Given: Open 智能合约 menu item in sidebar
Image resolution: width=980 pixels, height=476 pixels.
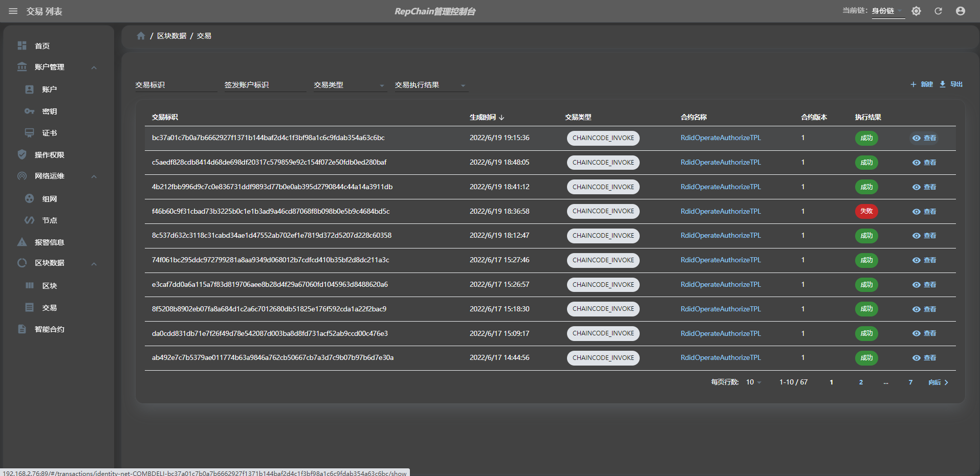Looking at the screenshot, I should pyautogui.click(x=49, y=329).
